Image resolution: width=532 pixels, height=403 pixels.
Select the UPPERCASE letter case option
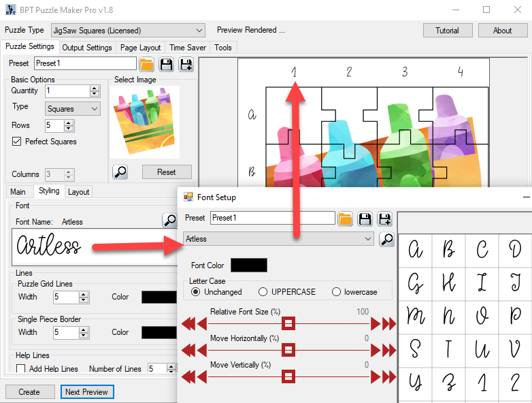point(263,292)
